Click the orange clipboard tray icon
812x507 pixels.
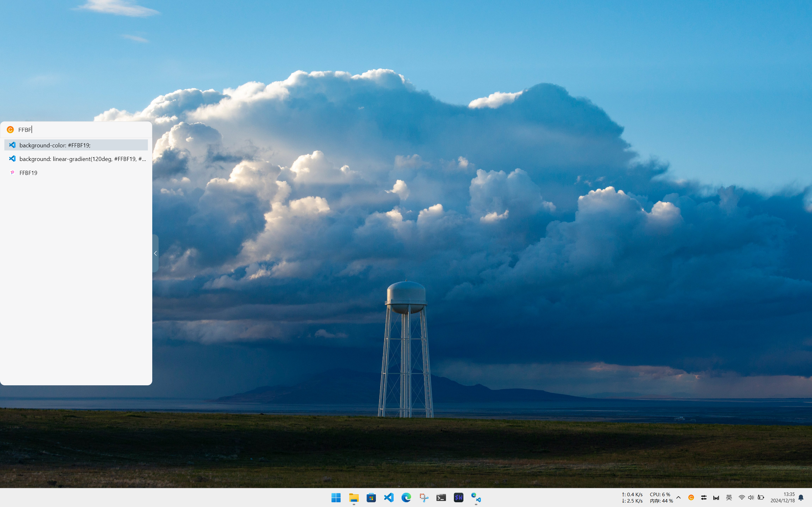point(691,497)
